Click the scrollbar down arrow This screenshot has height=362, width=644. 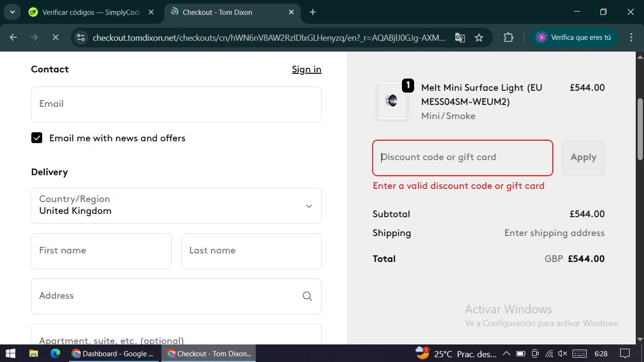click(640, 339)
